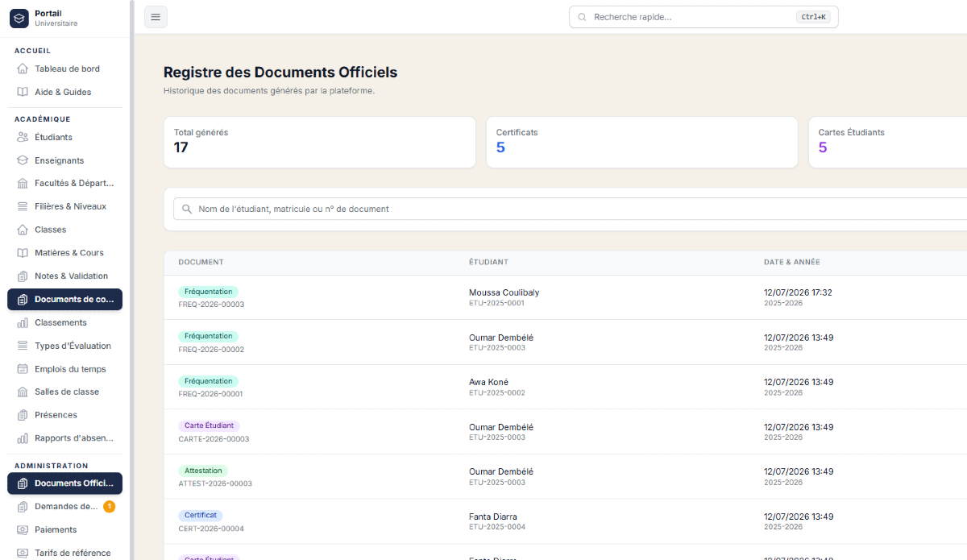Click the Salles de classe building icon
The width and height of the screenshot is (967, 560).
[23, 392]
